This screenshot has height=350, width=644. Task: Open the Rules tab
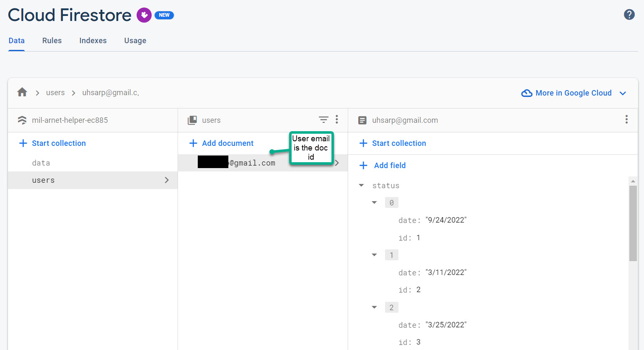pyautogui.click(x=52, y=41)
